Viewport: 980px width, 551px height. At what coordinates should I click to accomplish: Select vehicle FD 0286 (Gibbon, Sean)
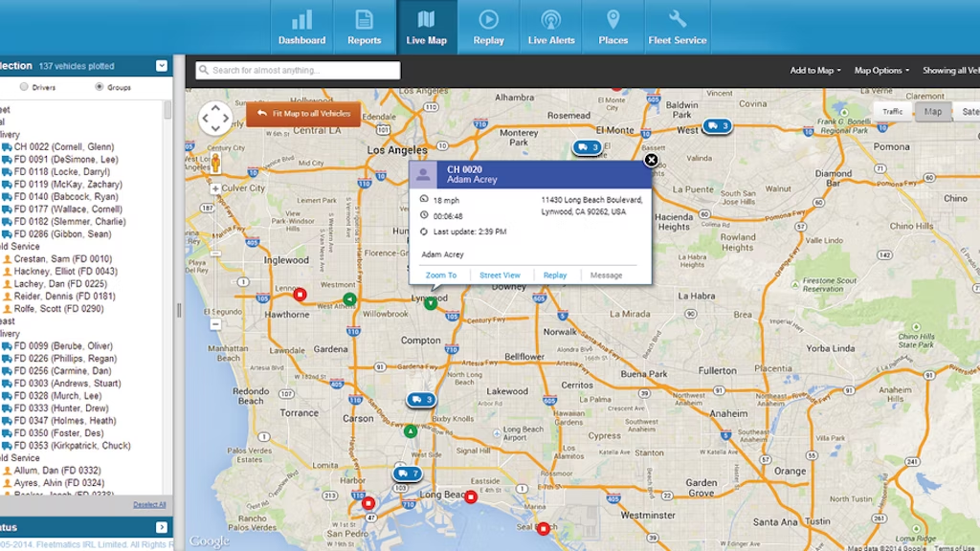pyautogui.click(x=62, y=234)
